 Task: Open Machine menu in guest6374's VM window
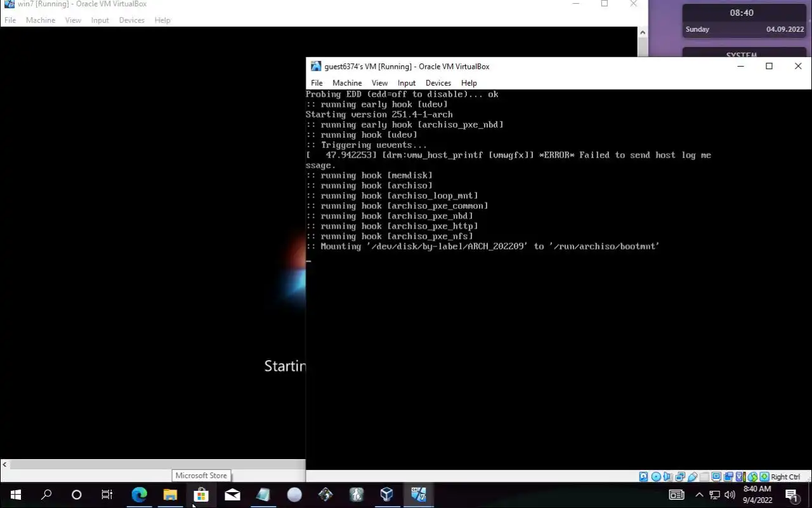(347, 83)
